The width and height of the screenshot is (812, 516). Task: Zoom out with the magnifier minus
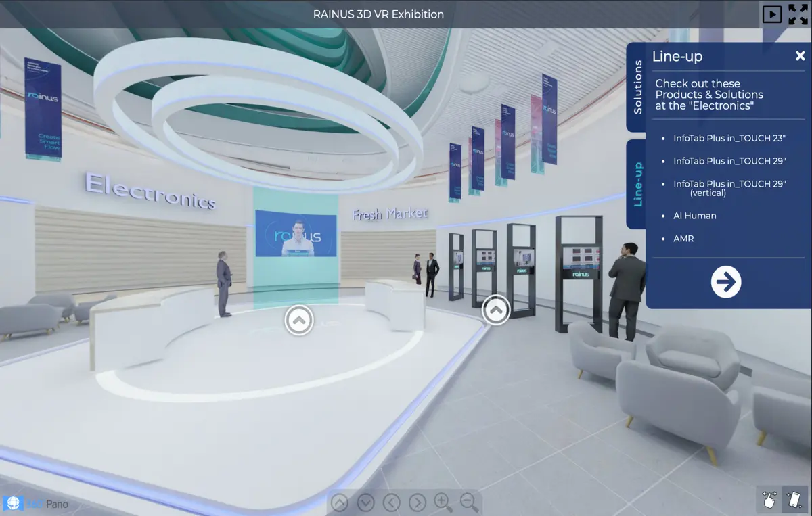pyautogui.click(x=469, y=502)
